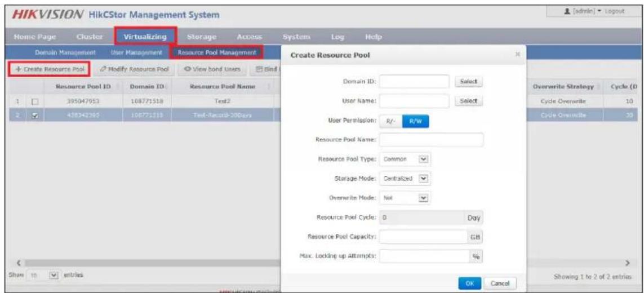
Task: Click Modify Resource Pool in toolbar
Action: (134, 69)
